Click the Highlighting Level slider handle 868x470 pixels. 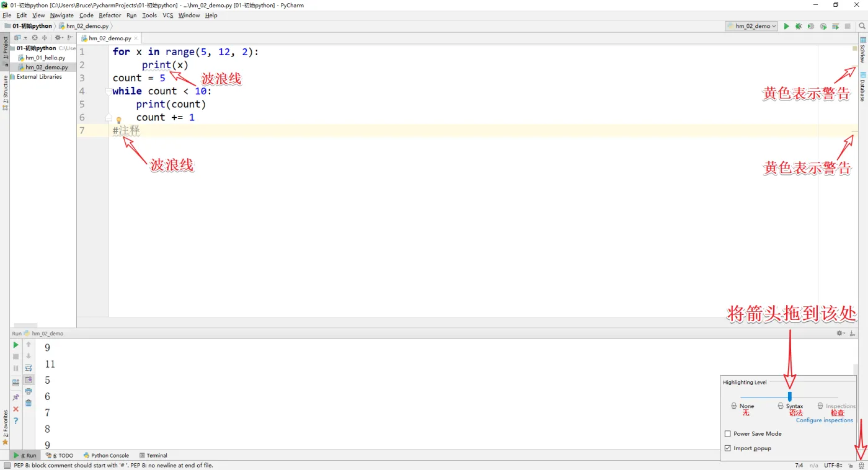click(x=789, y=396)
